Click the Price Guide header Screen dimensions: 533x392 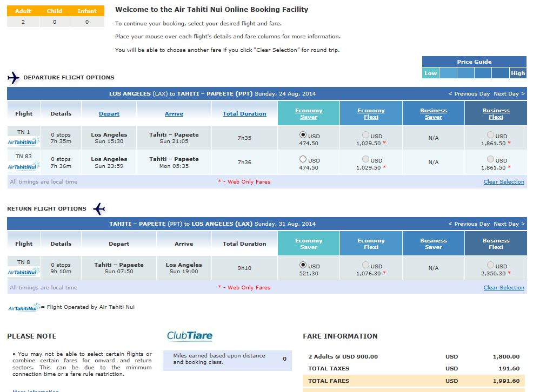click(x=474, y=62)
